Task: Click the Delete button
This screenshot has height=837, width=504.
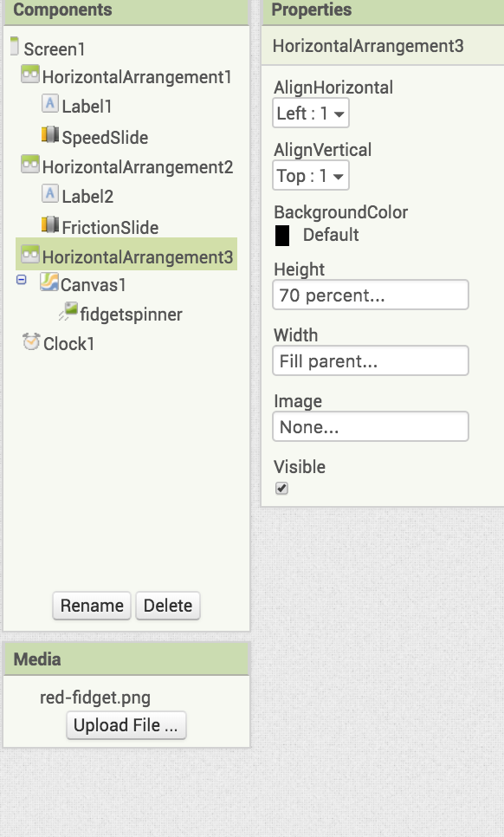Action: pos(168,606)
